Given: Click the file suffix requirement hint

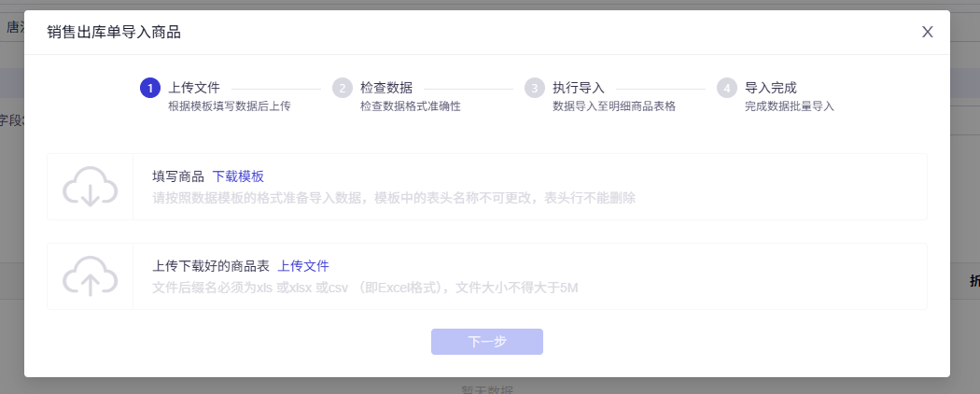Looking at the screenshot, I should [x=366, y=288].
